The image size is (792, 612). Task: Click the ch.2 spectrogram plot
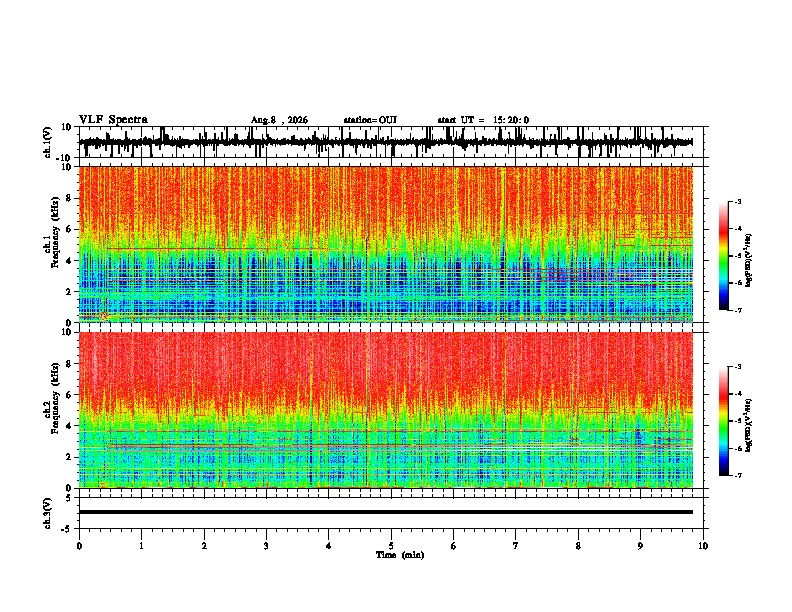386,410
